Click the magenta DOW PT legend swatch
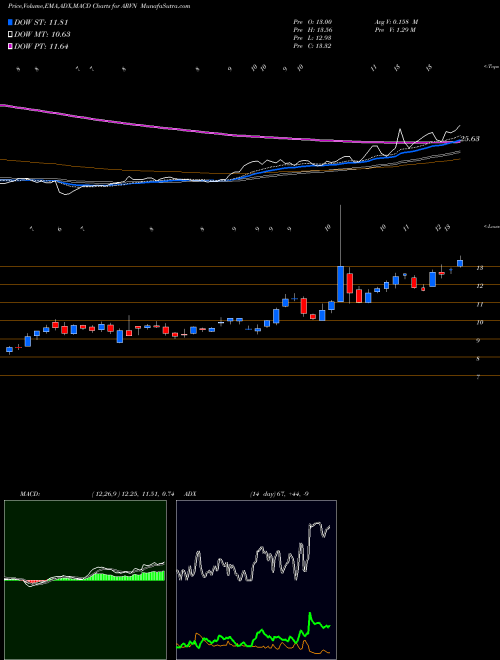The width and height of the screenshot is (500, 660). [10, 46]
